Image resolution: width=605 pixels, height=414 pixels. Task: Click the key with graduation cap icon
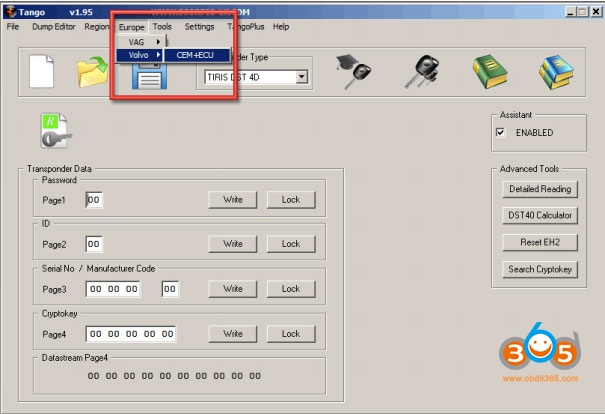tap(353, 71)
